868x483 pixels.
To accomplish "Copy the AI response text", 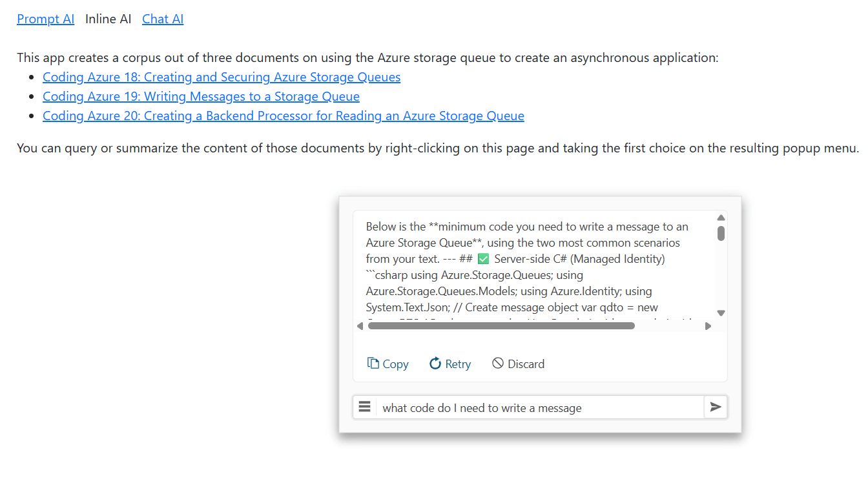I will [387, 364].
